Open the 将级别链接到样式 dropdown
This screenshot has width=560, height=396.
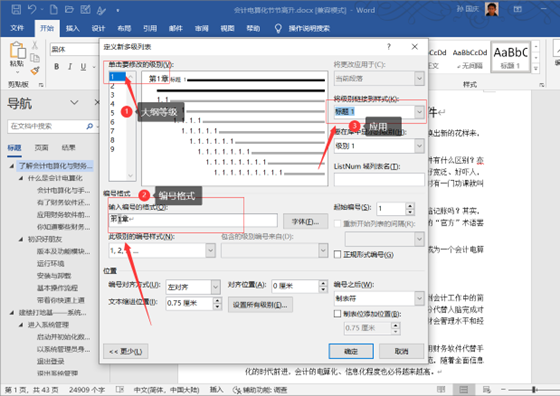click(419, 112)
